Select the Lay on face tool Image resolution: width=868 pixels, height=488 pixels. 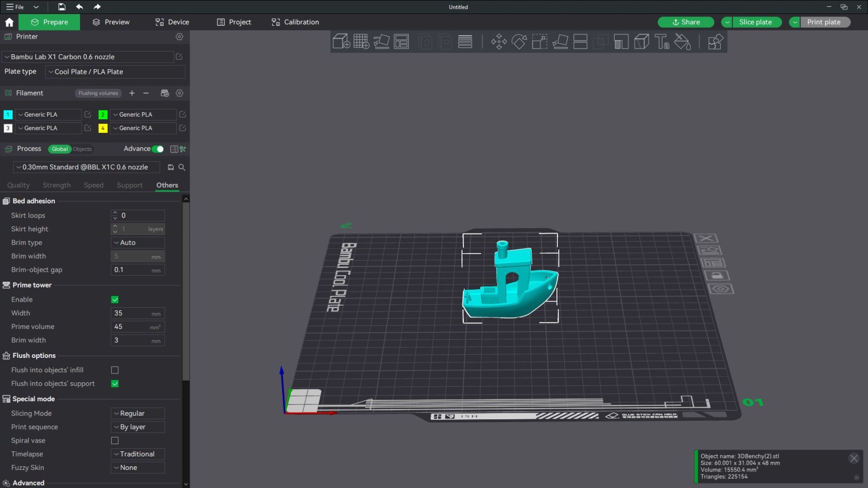(x=560, y=41)
